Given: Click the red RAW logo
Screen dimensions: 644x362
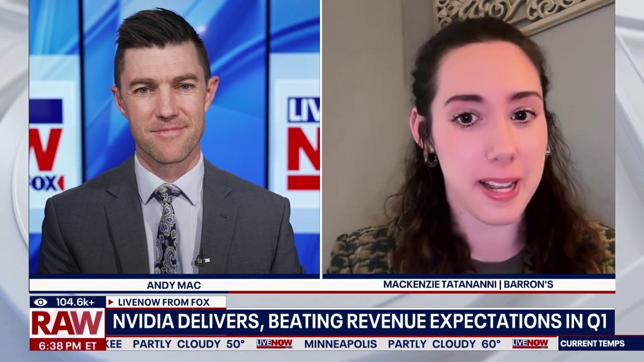Looking at the screenshot, I should (67, 323).
